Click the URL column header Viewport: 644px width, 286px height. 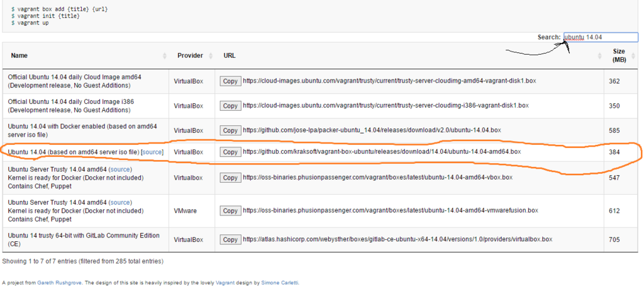coord(409,55)
